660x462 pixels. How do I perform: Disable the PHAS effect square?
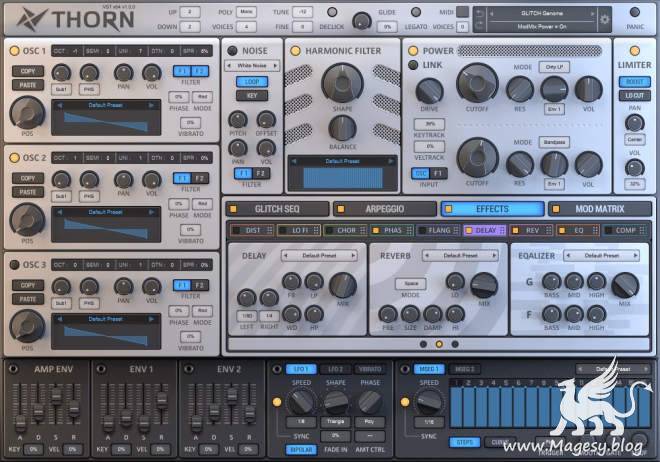click(x=376, y=230)
